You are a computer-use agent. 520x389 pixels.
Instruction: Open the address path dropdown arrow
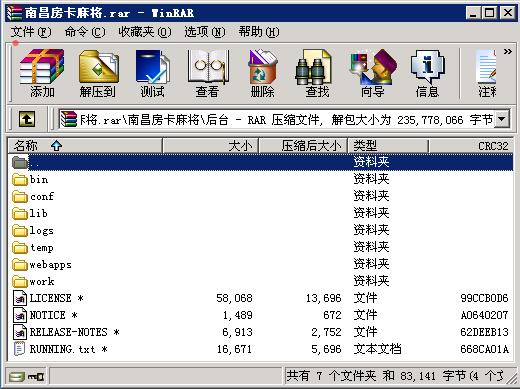coord(502,119)
